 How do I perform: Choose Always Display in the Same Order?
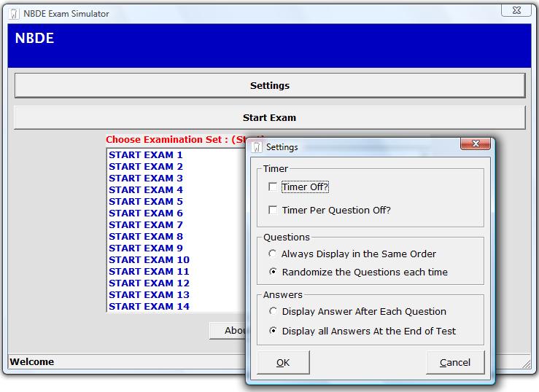(273, 254)
